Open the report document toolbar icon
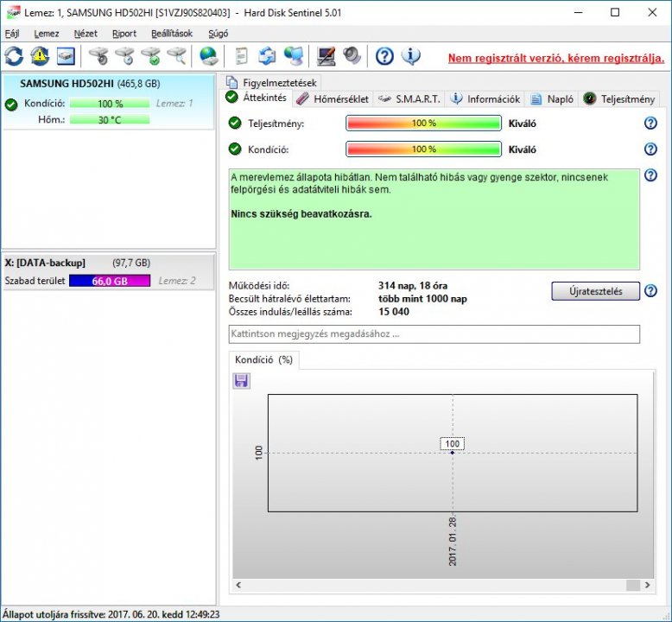The width and height of the screenshot is (672, 622). click(241, 56)
